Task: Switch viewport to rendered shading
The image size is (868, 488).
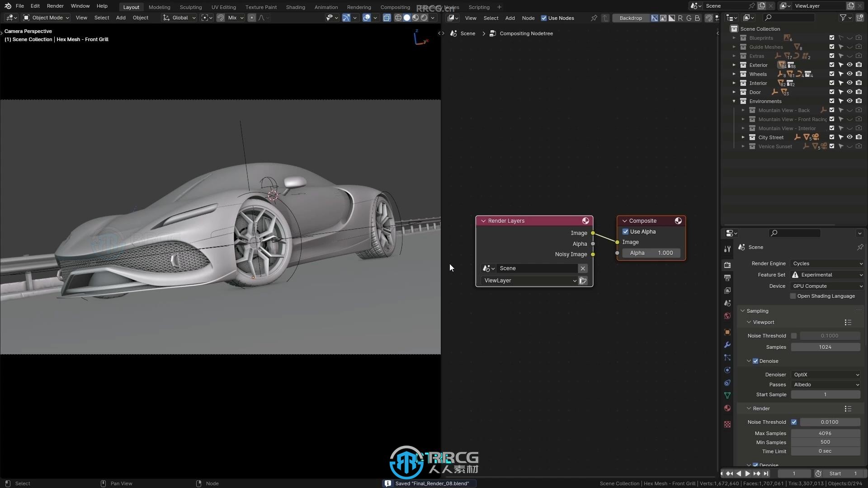Action: [424, 18]
